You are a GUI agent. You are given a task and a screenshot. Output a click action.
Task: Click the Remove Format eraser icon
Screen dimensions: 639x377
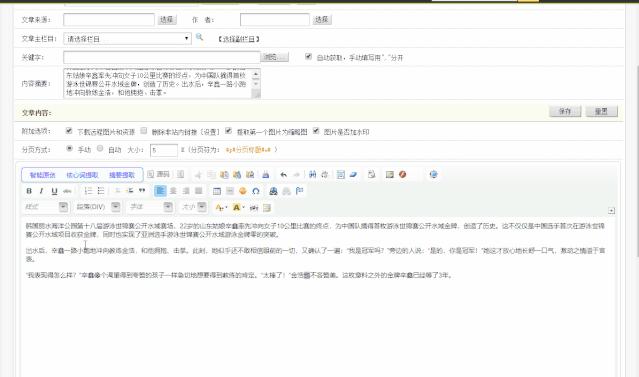coord(353,174)
